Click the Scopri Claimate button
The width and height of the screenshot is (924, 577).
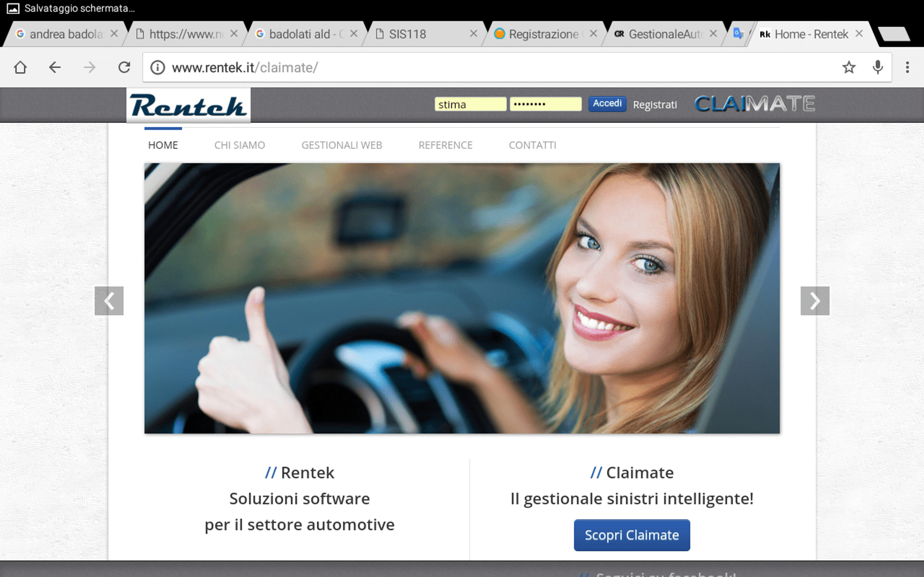point(632,535)
